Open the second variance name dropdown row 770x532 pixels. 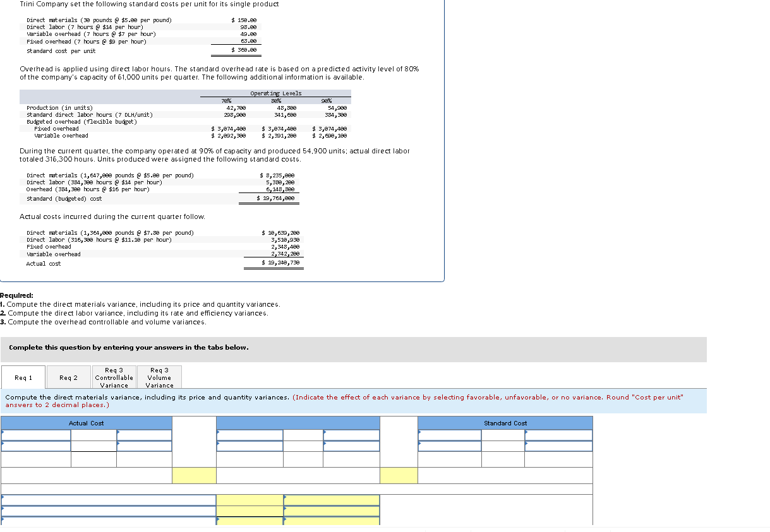(x=109, y=511)
